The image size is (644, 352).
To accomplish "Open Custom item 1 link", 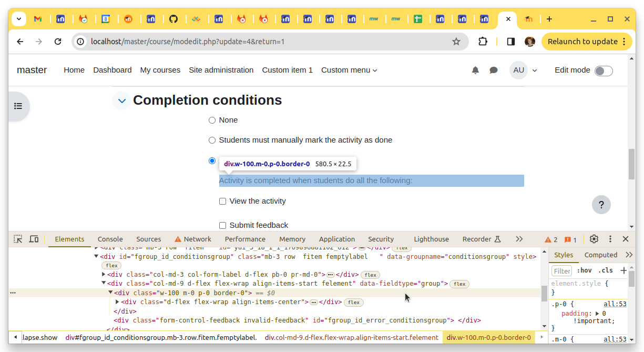I will point(288,70).
